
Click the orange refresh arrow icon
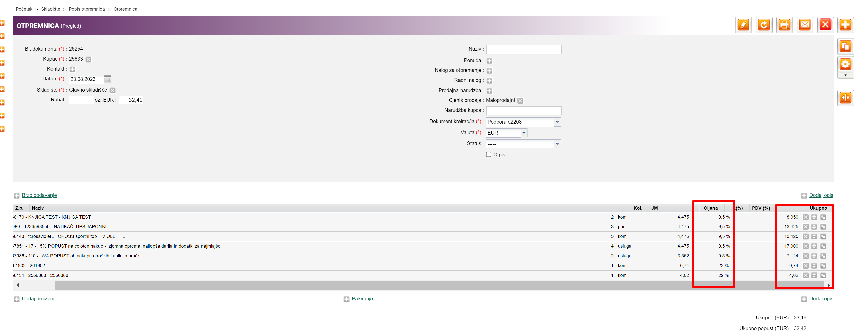point(763,25)
